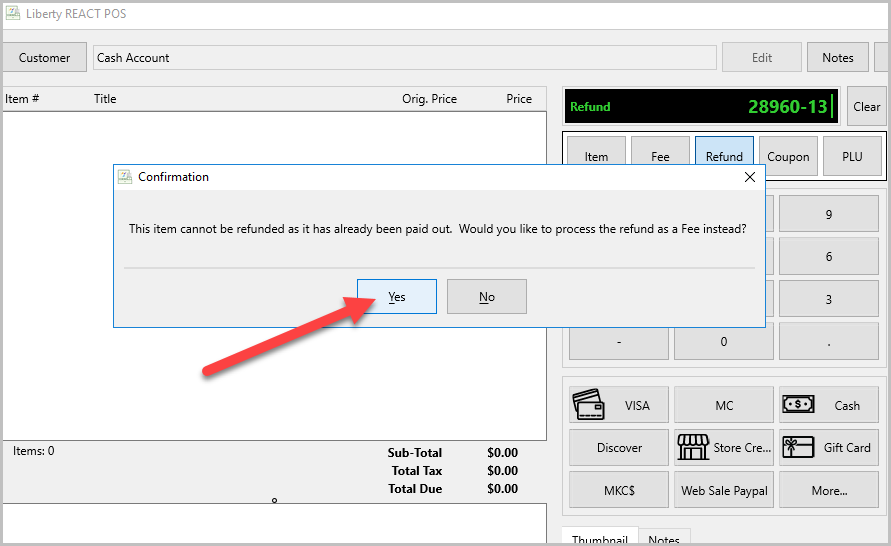Tap keypad digit 0

(723, 341)
